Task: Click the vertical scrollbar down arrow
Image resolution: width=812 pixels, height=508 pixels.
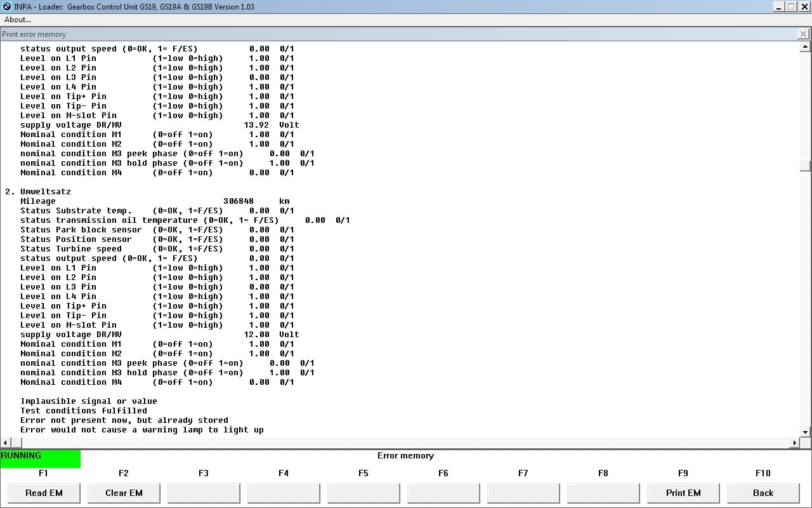Action: (x=806, y=432)
